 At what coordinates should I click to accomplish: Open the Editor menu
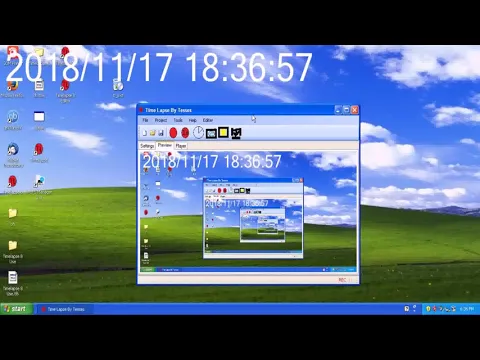pyautogui.click(x=208, y=120)
